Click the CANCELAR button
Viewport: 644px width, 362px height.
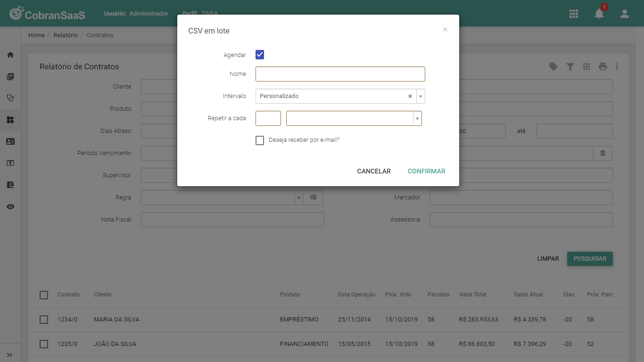374,171
